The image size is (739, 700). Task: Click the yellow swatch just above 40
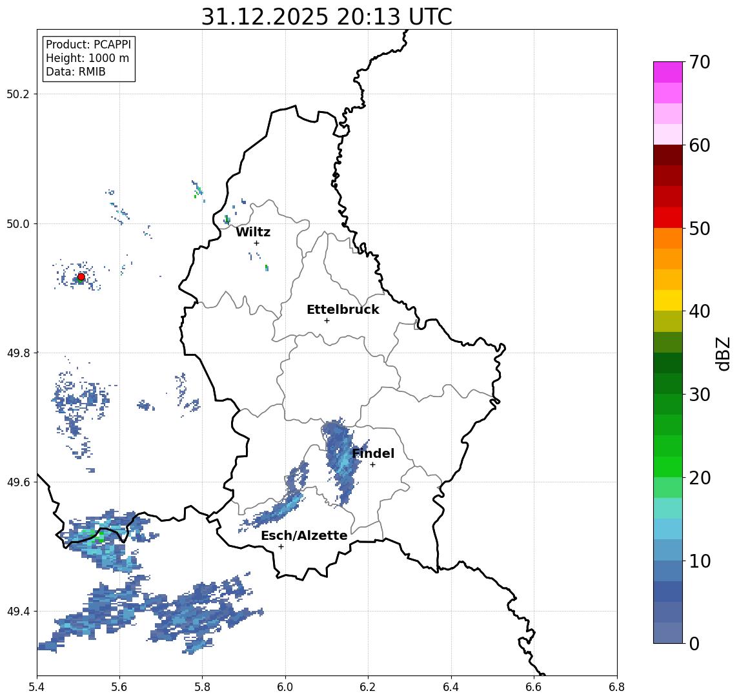[x=668, y=300]
